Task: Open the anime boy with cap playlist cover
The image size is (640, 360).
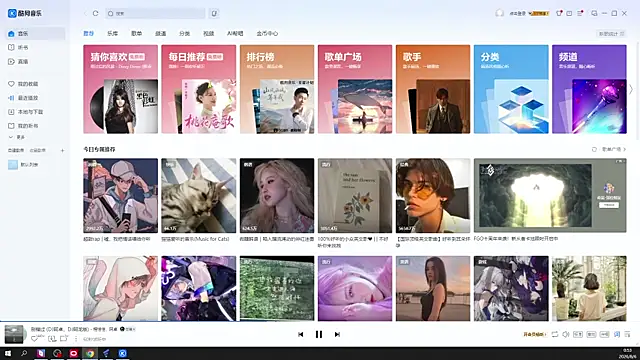Action: pyautogui.click(x=120, y=196)
